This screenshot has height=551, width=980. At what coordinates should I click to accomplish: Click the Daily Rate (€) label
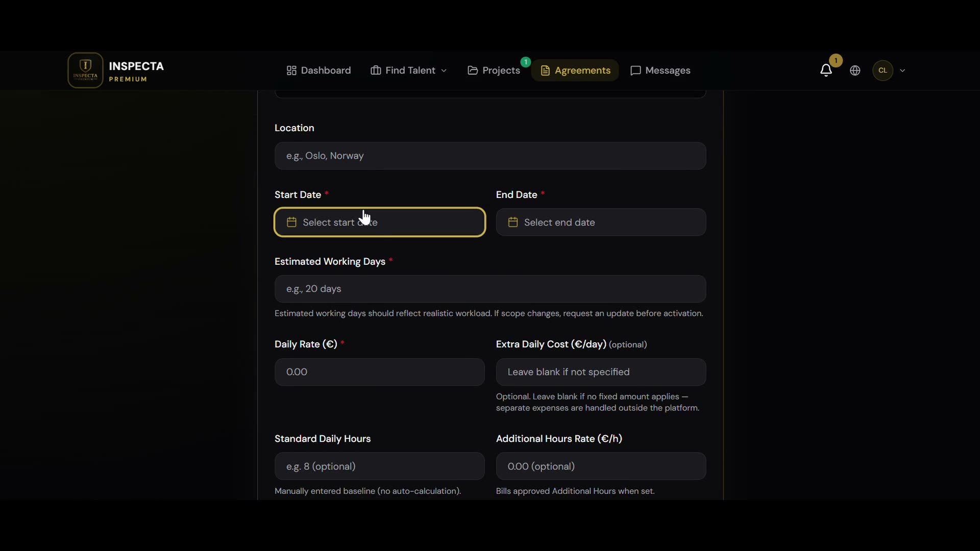click(306, 344)
